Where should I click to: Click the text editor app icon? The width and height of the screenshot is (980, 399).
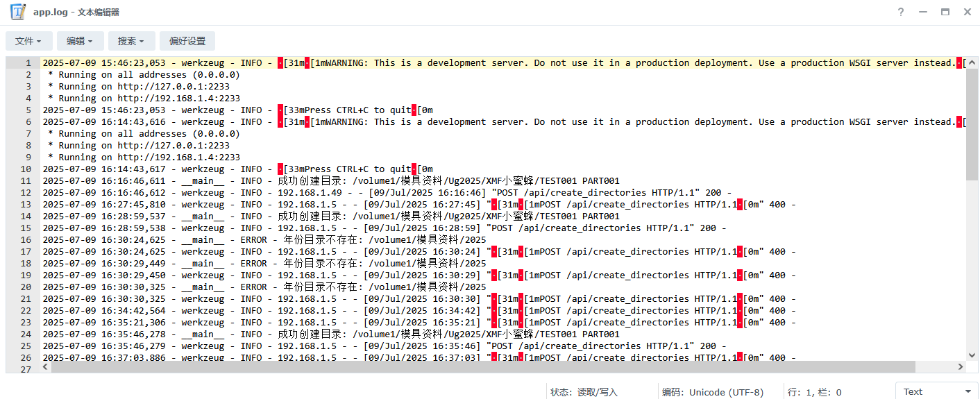[x=18, y=12]
